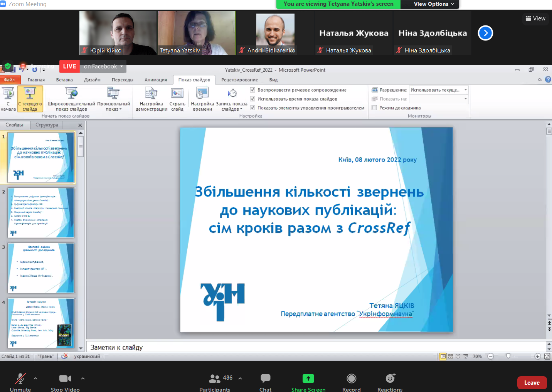Stop video in Zoom

65,382
